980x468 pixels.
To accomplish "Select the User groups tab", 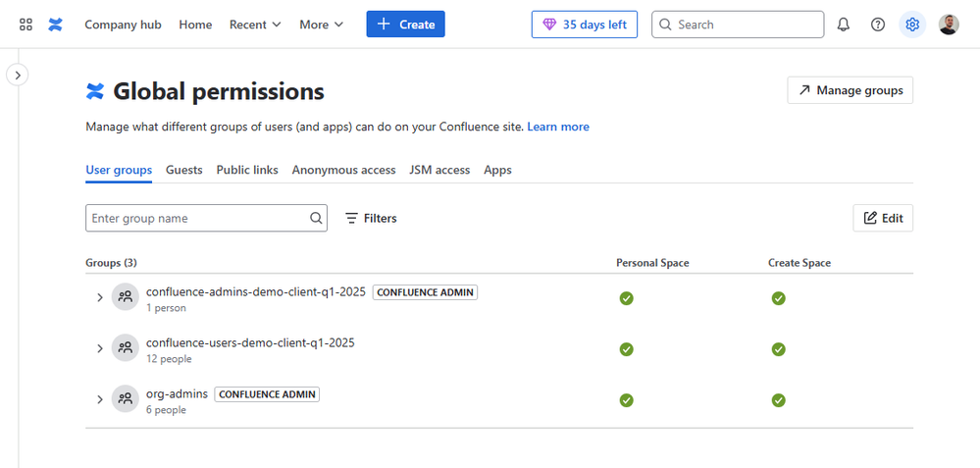I will (x=119, y=170).
